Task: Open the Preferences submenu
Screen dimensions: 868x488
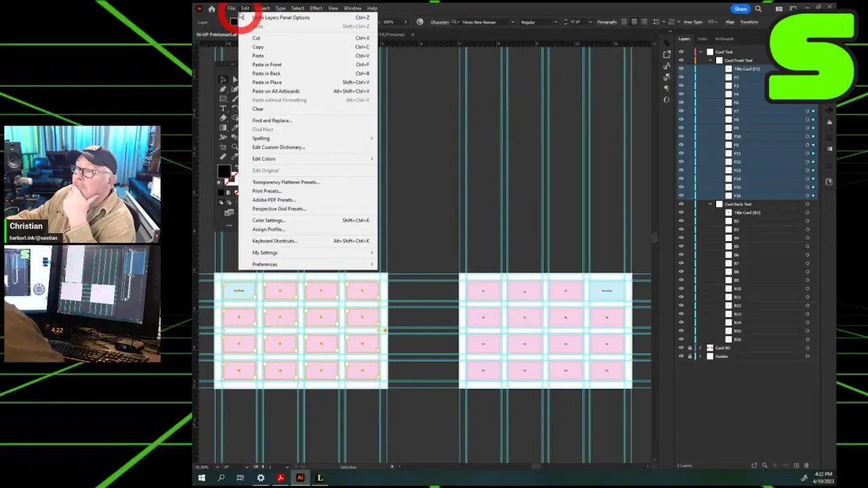Action: click(307, 264)
